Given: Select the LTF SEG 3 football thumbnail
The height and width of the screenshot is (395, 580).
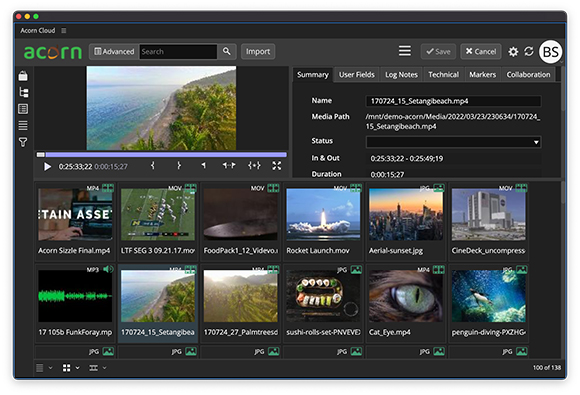Looking at the screenshot, I should click(x=158, y=215).
